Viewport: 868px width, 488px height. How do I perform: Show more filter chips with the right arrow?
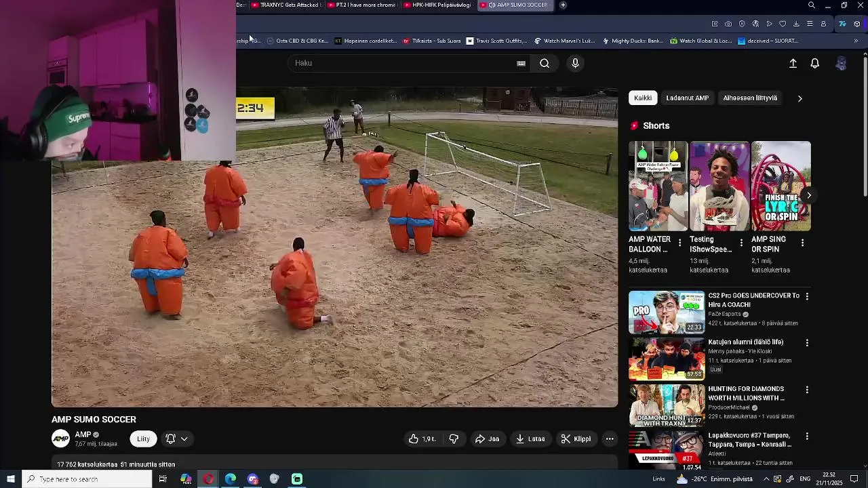point(800,98)
